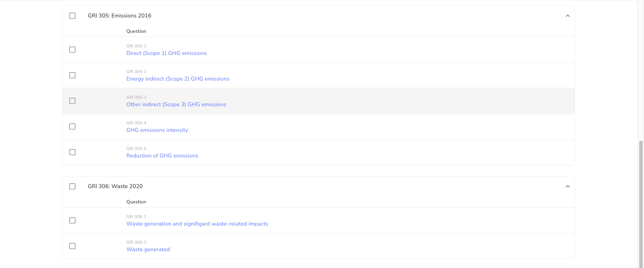Select the GRI 305-5 reduction checkbox
Screen dimensions: 644x268
[x=72, y=152]
